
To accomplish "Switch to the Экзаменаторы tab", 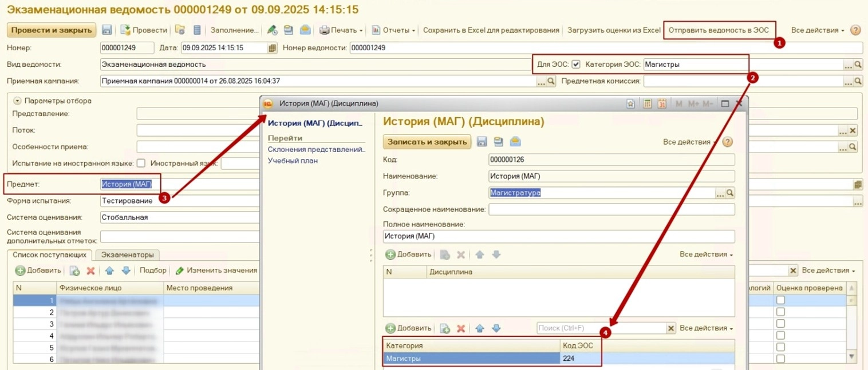I will (x=127, y=255).
